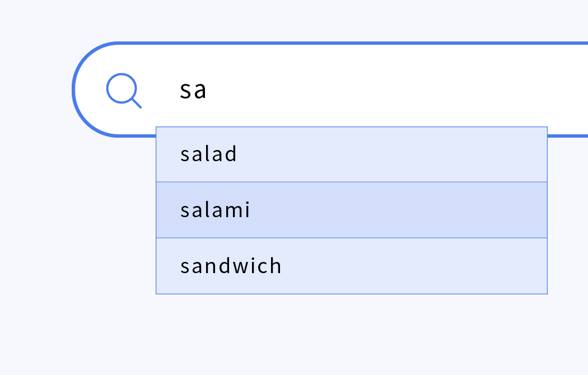Place cursor after typed text sa
The image size is (588, 375).
(x=207, y=90)
